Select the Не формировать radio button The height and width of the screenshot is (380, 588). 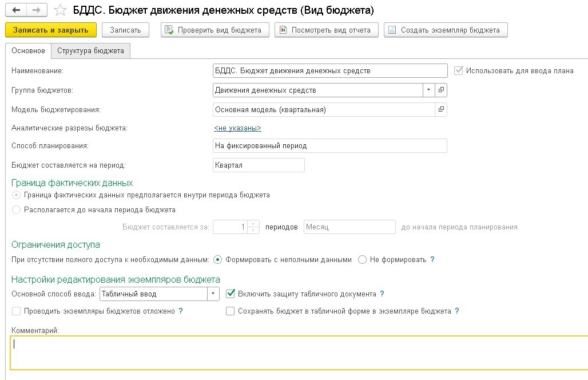[x=362, y=260]
